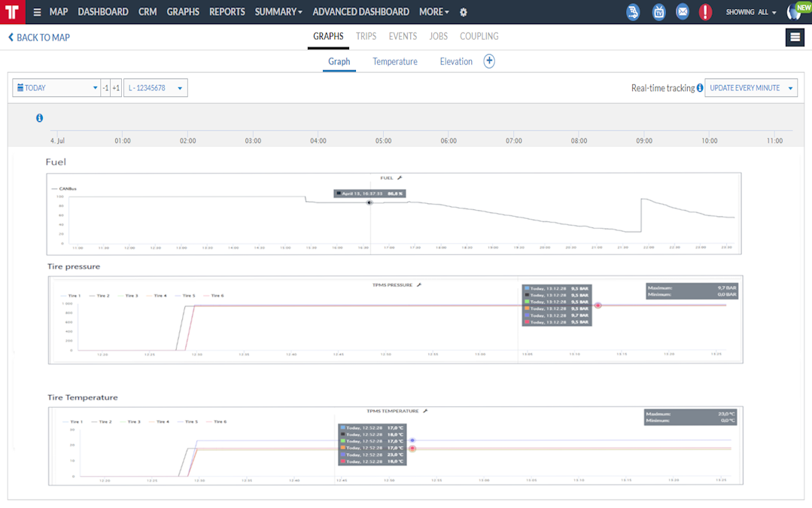Click the 05:00 mark on timeline
812x508 pixels.
coord(383,141)
